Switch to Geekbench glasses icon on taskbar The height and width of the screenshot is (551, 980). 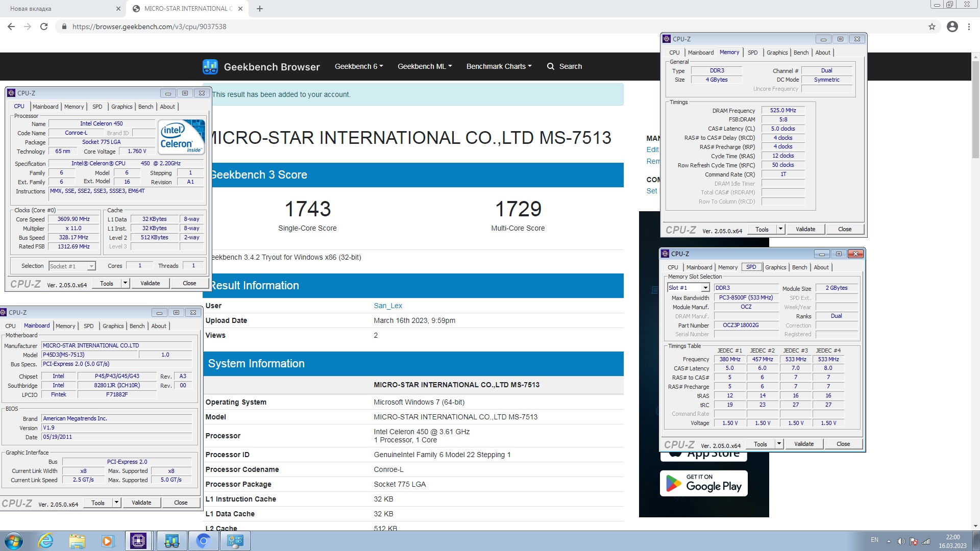coord(171,541)
